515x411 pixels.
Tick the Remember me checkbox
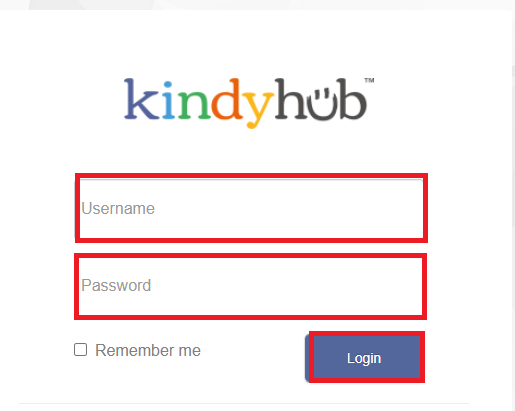tap(80, 350)
